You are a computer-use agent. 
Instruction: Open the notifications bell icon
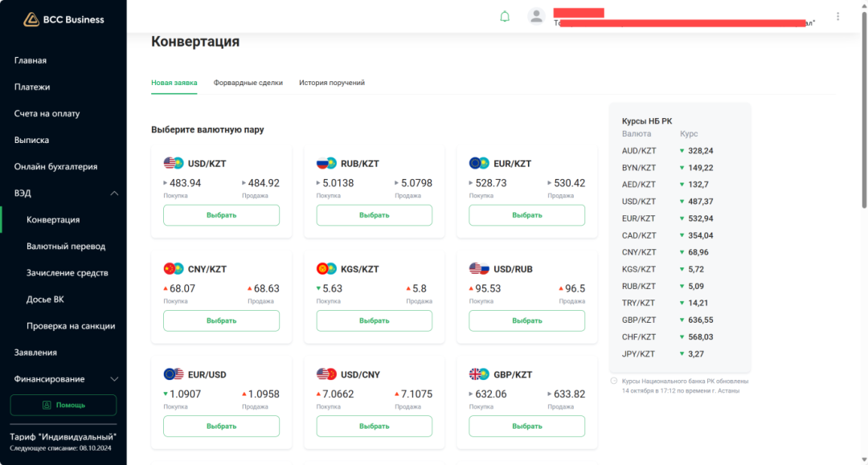pyautogui.click(x=505, y=17)
